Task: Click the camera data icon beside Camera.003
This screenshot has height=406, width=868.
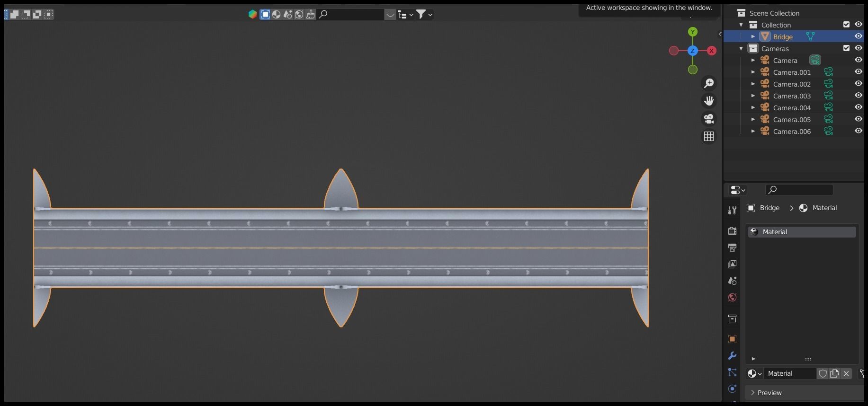Action: tap(828, 96)
